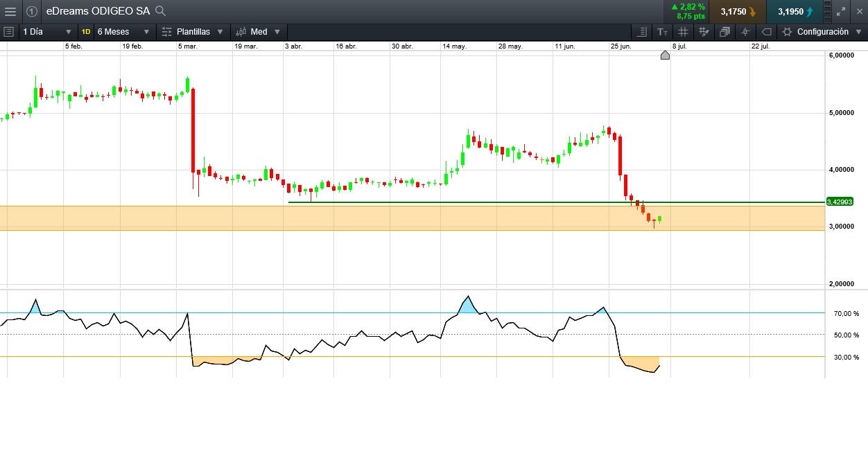The image size is (868, 449).
Task: Open the grid color picker tool
Action: tap(704, 32)
